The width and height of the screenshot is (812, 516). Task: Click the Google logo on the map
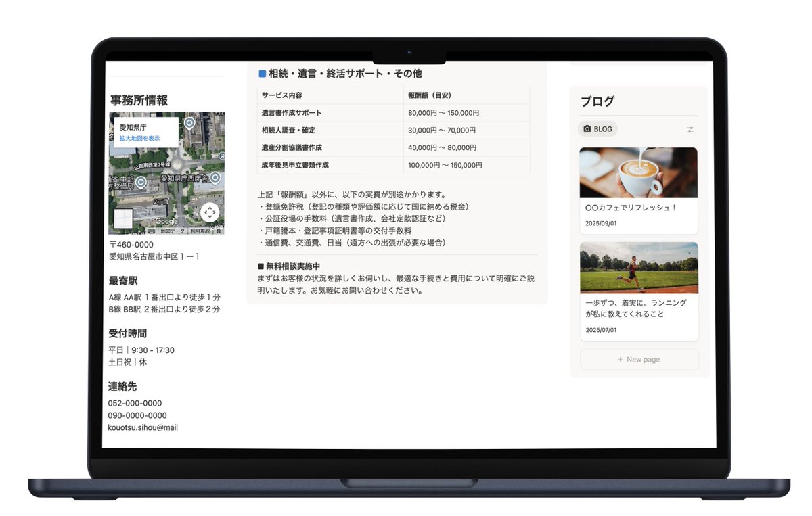(166, 220)
